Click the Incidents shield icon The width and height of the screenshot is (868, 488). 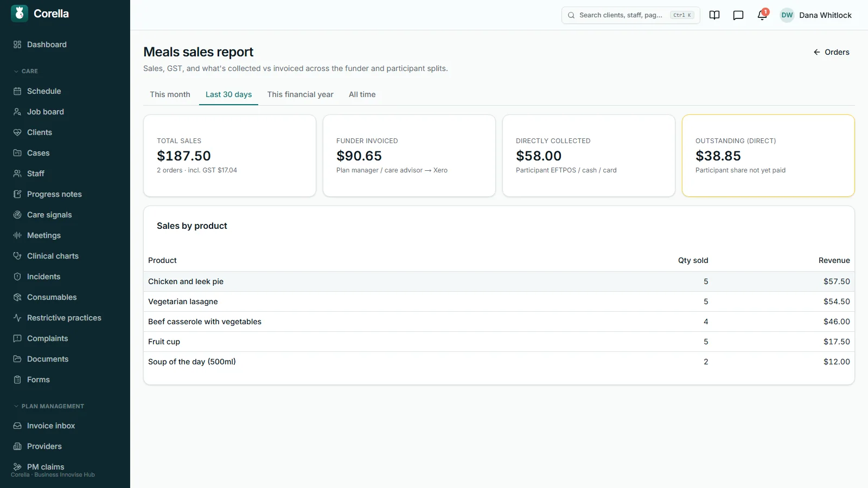(x=17, y=277)
